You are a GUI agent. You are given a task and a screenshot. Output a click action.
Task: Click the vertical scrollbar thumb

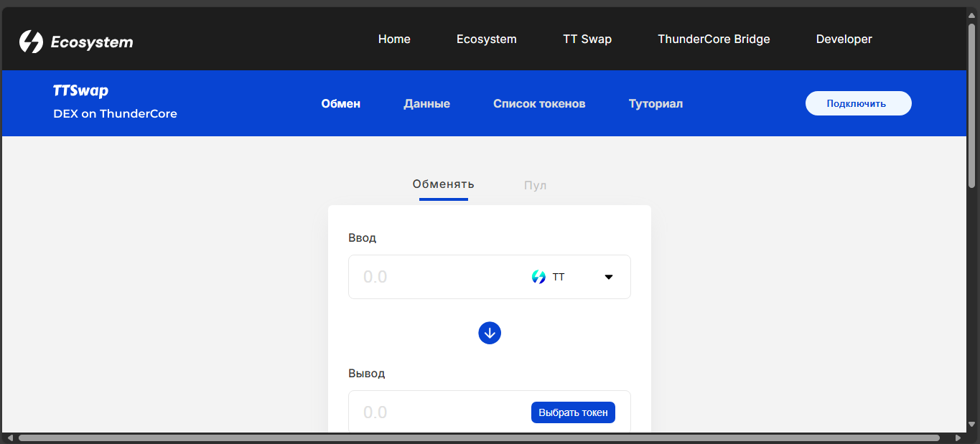point(972,105)
